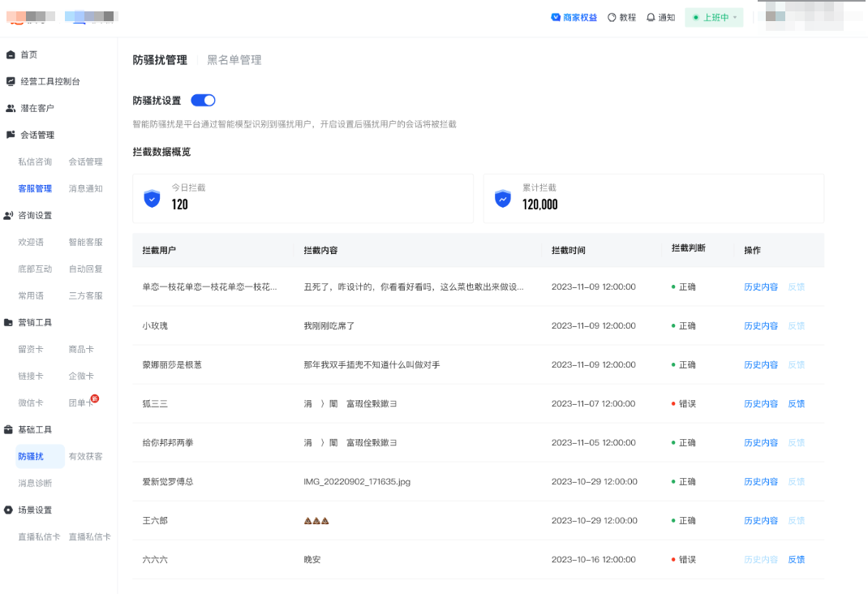The image size is (868, 594).
Task: Open the 上班中 status dropdown
Action: (x=714, y=17)
